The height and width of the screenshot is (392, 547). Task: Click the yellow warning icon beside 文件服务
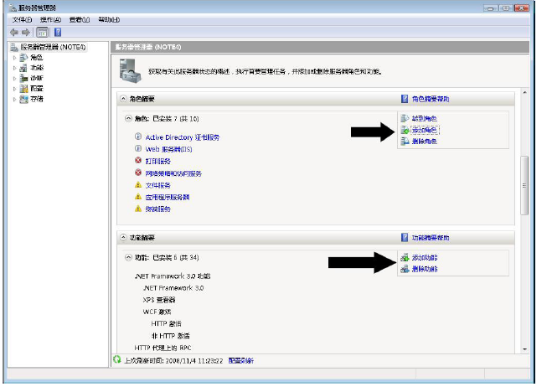point(138,185)
